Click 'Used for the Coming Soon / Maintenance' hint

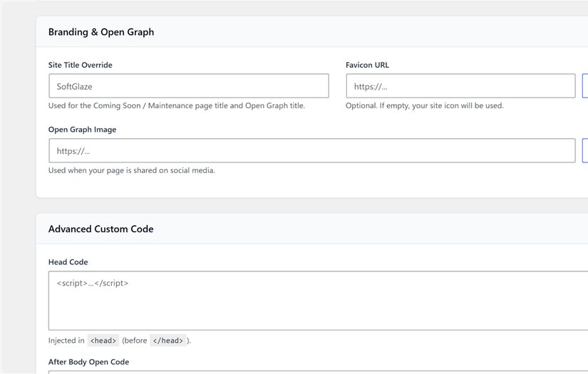click(177, 105)
